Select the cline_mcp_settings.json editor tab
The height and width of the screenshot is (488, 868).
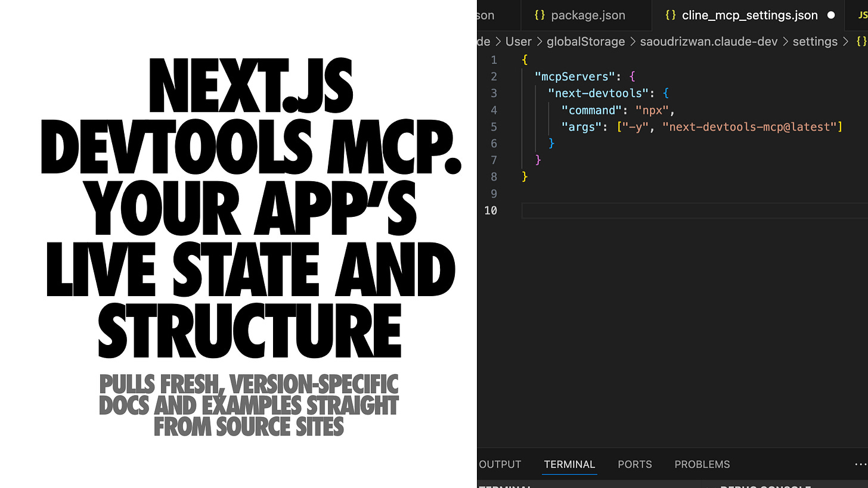point(748,15)
